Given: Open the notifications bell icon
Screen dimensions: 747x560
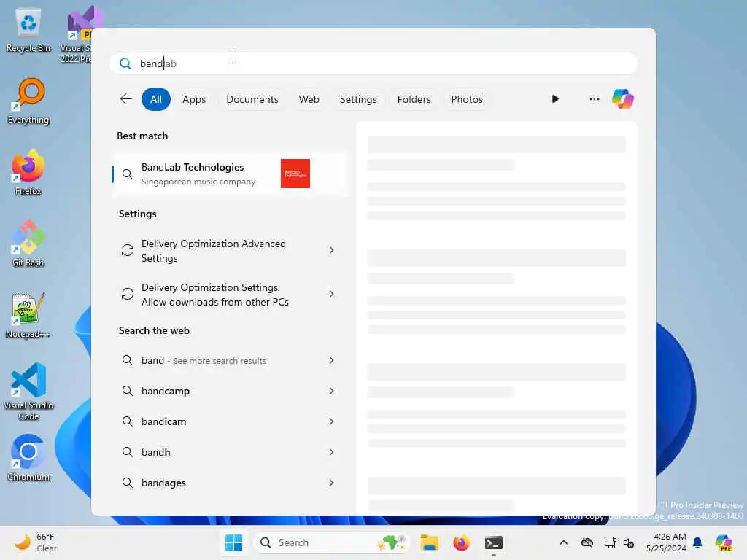Looking at the screenshot, I should click(697, 542).
